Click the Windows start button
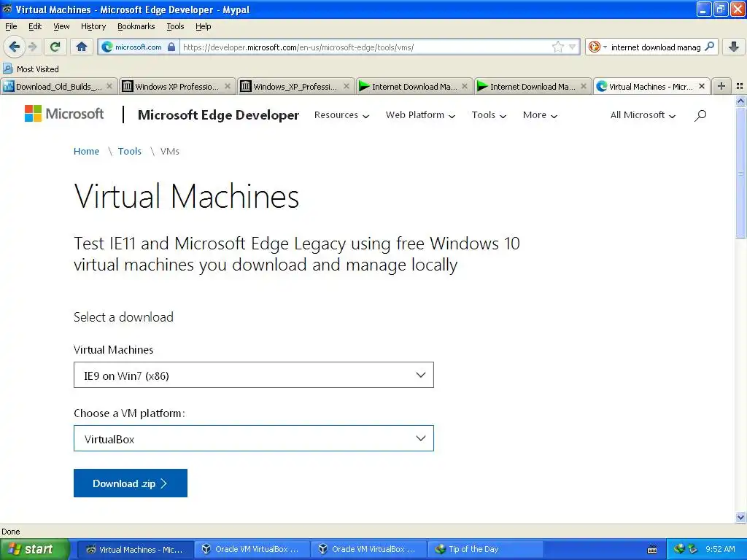The width and height of the screenshot is (747, 560). (x=35, y=549)
